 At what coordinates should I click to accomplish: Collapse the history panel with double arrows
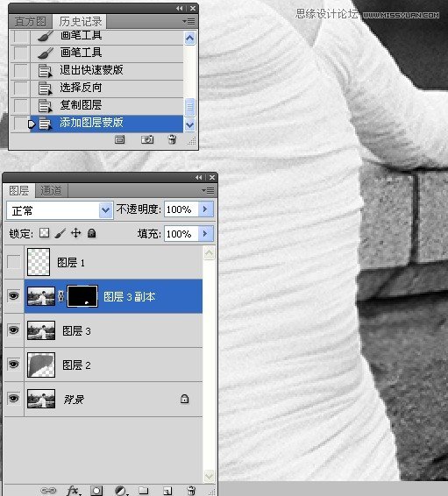coord(180,8)
